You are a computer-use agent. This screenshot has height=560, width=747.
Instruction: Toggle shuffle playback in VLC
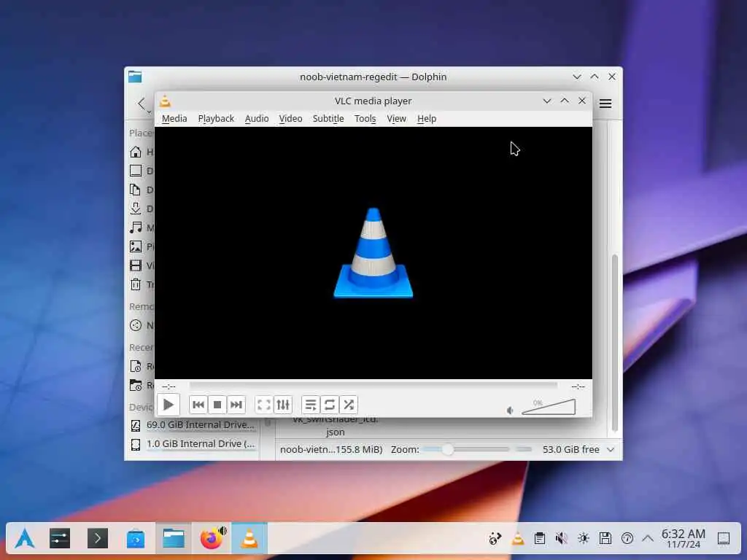coord(349,405)
